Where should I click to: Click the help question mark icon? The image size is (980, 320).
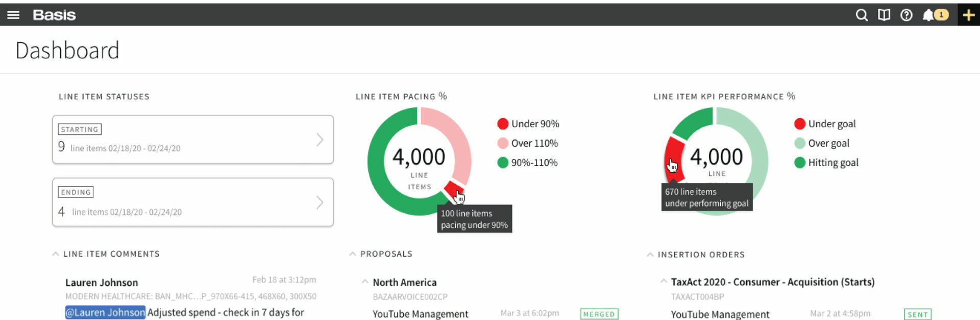906,15
